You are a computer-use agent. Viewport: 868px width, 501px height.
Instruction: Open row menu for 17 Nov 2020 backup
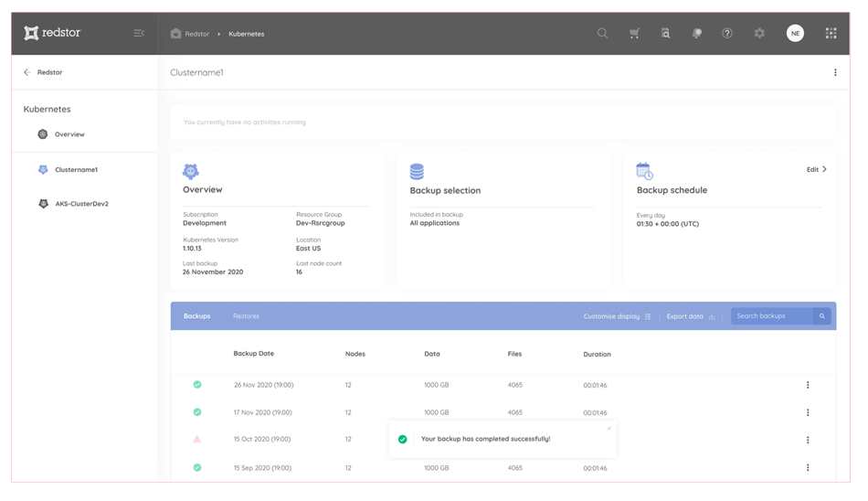pos(808,412)
